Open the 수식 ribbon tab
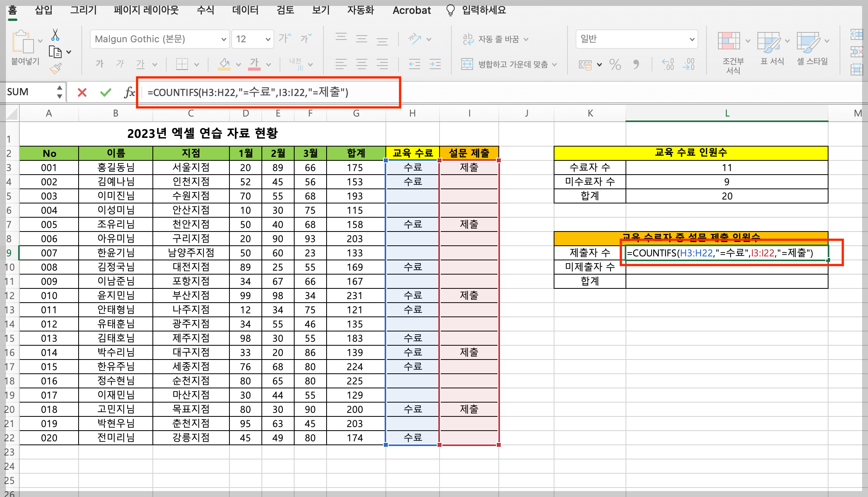Screen dimensions: 868x497 [x=205, y=10]
